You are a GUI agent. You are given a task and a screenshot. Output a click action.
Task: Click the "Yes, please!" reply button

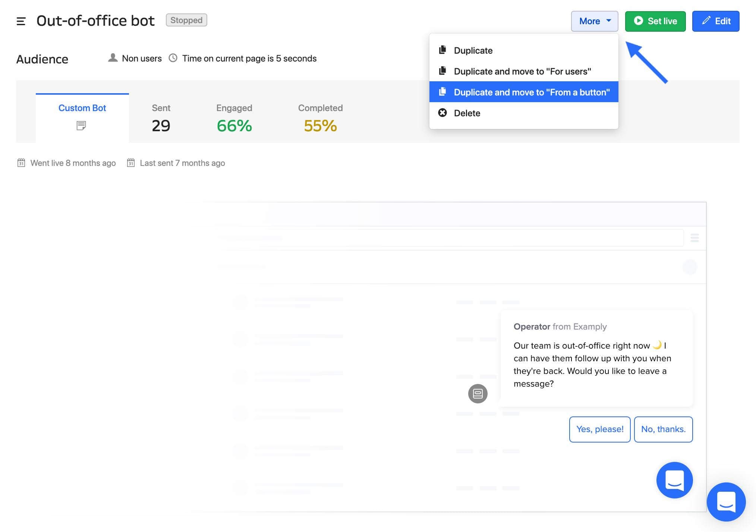[x=600, y=429]
